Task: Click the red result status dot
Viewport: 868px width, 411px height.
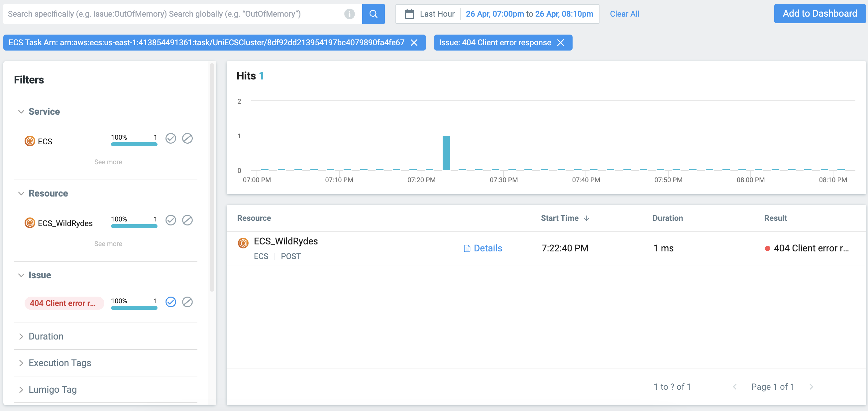Action: click(767, 248)
